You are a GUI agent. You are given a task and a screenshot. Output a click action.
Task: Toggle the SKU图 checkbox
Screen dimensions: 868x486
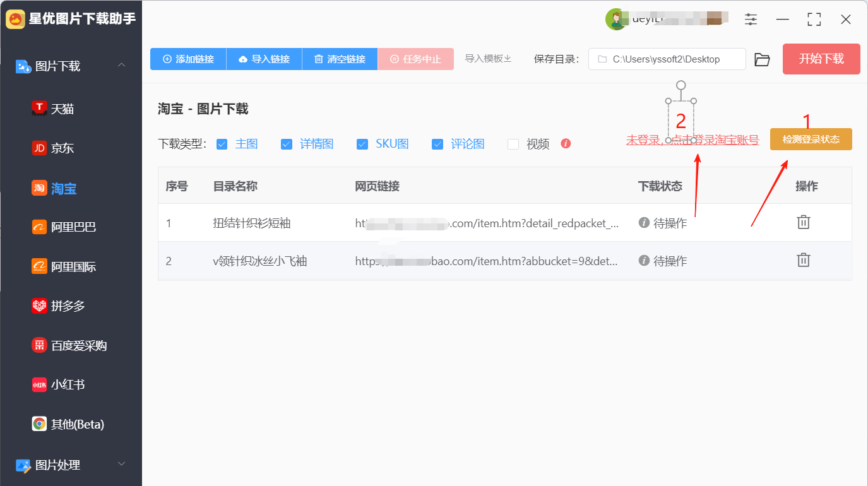pyautogui.click(x=362, y=144)
